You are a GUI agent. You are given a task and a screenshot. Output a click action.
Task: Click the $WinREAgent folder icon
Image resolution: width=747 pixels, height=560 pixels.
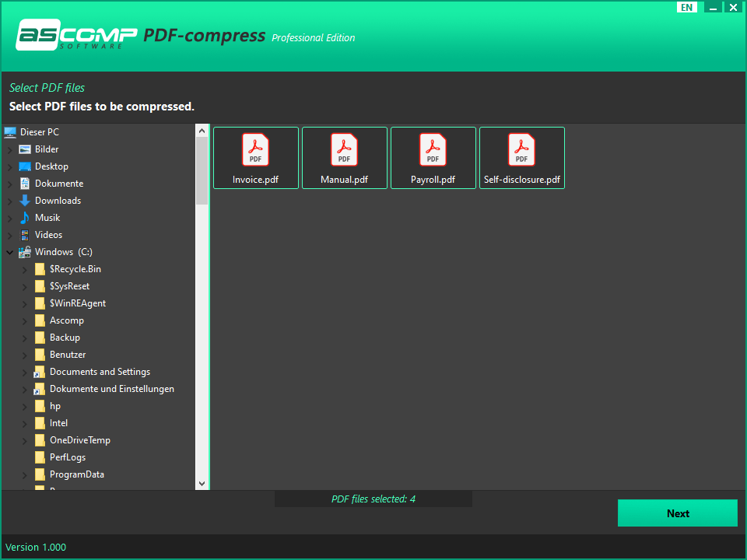tap(40, 303)
